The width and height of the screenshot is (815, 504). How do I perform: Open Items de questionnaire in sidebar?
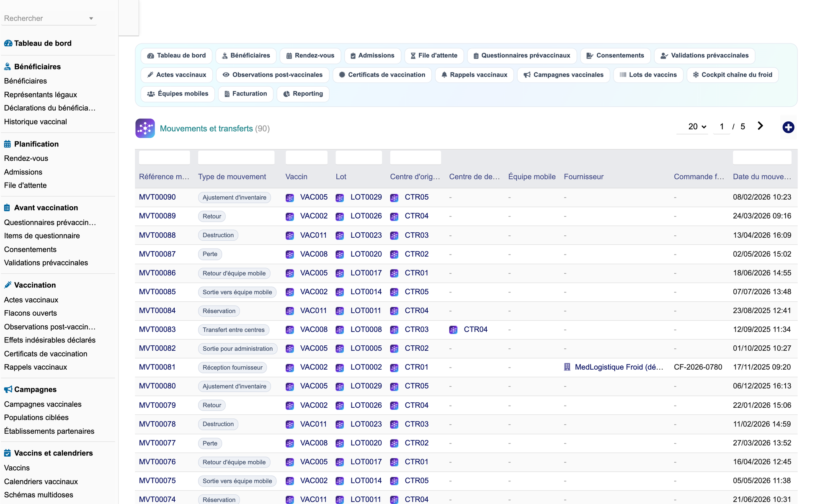click(x=42, y=236)
